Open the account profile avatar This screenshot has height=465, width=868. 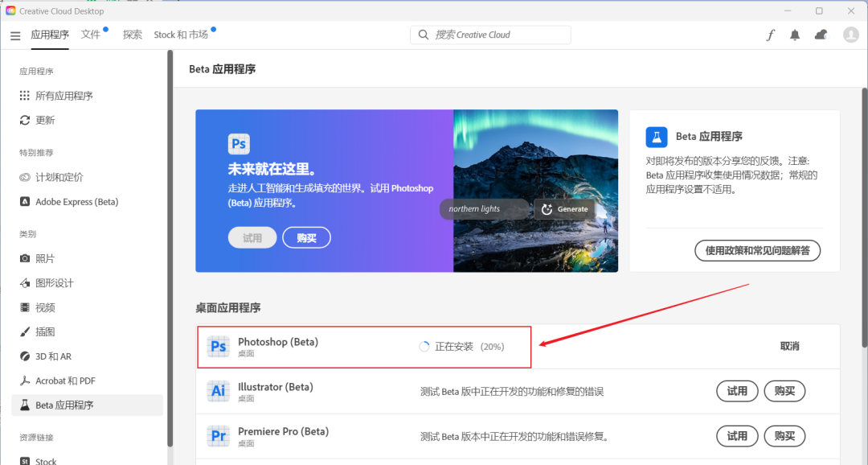(x=850, y=35)
